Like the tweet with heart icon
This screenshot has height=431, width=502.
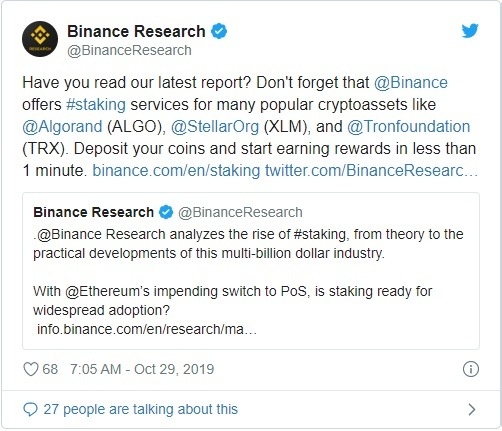pos(31,369)
